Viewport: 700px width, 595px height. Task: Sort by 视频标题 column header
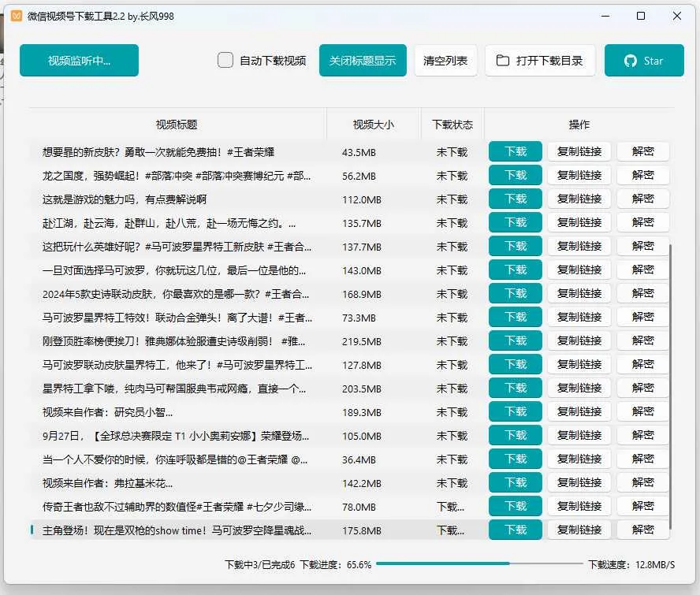[x=177, y=125]
